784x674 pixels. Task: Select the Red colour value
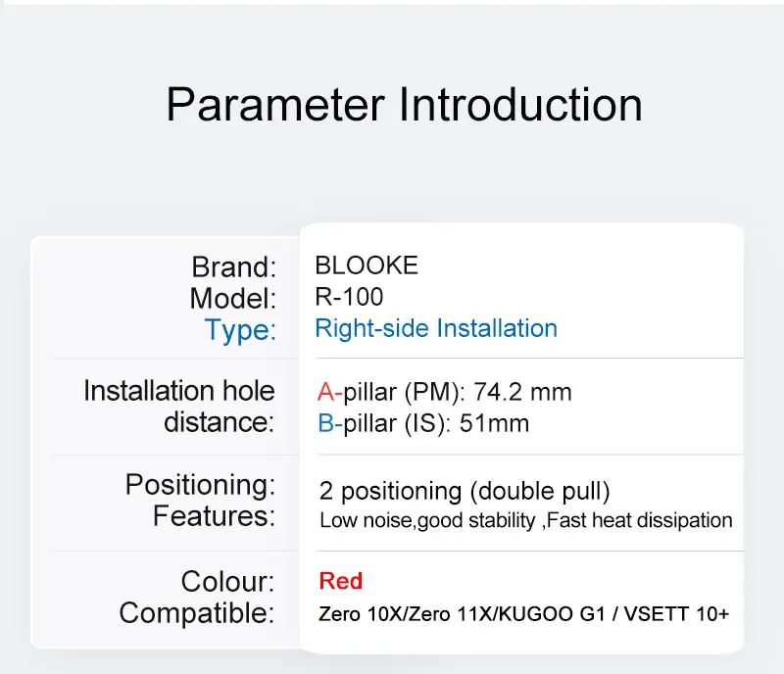(341, 581)
